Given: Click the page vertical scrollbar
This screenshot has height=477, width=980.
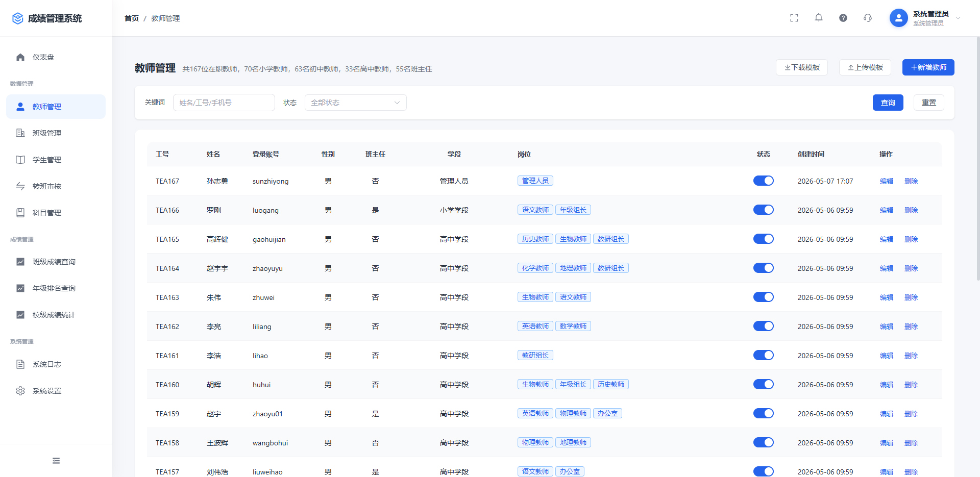Looking at the screenshot, I should coord(977,158).
